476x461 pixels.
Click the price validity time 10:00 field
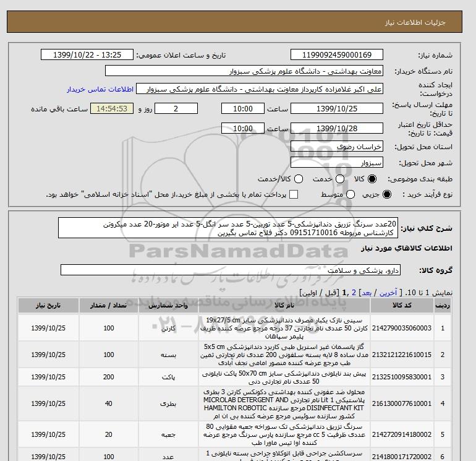click(x=243, y=128)
